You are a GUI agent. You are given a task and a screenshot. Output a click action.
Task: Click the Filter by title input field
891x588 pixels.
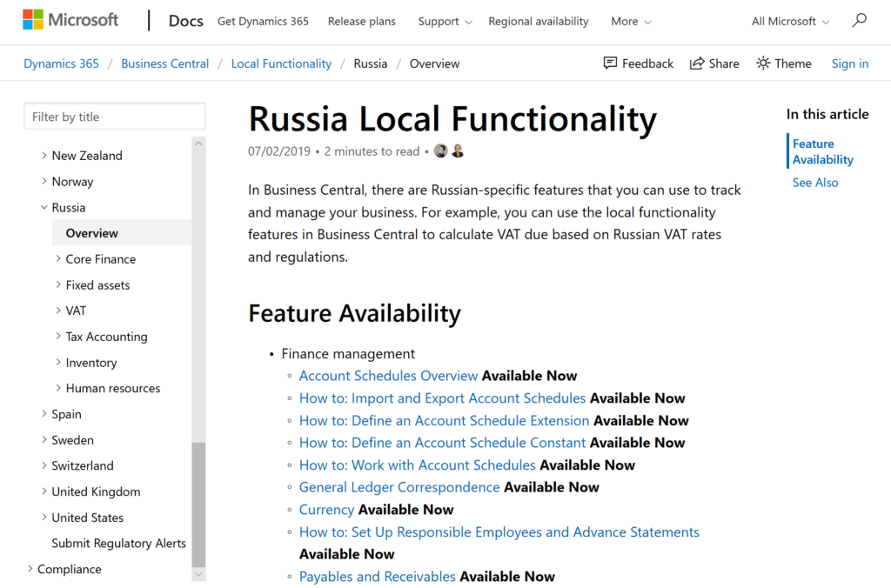(x=114, y=116)
